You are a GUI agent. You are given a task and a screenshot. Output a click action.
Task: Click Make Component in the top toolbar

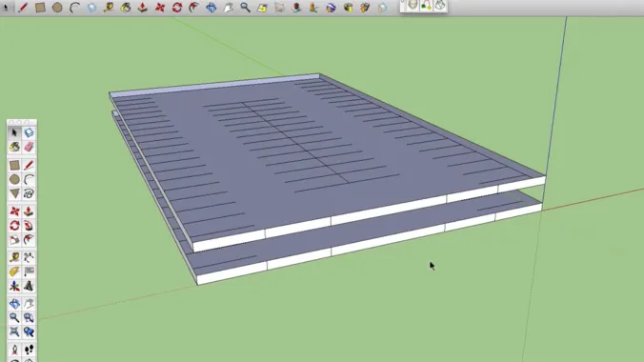tap(91, 7)
